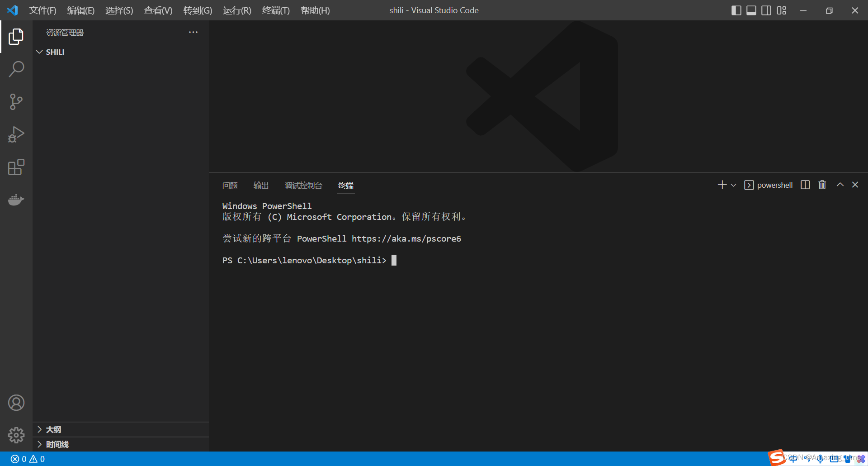
Task: Open the 运行(R) menu
Action: 237,10
